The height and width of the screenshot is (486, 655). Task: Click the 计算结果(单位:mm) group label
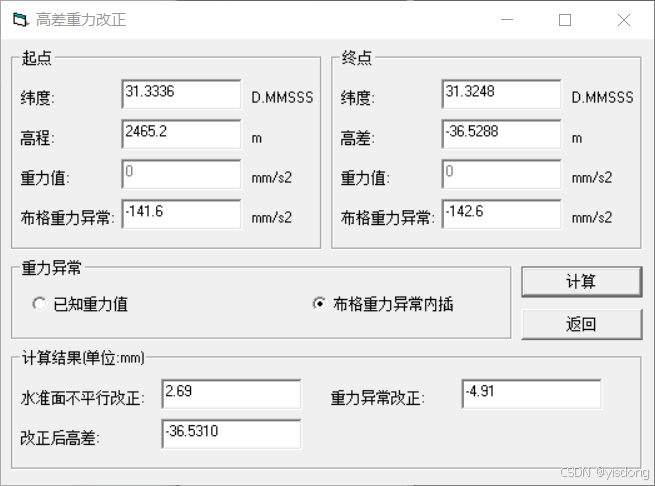[83, 358]
